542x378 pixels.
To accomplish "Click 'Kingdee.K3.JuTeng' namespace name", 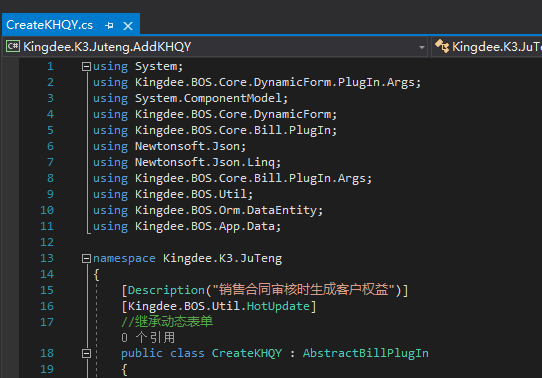I will pos(223,258).
